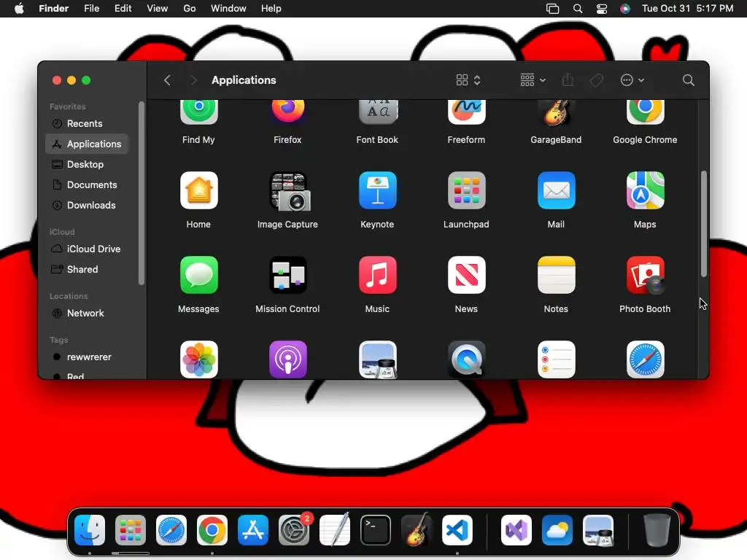Click the Share toolbar button
Image resolution: width=747 pixels, height=560 pixels.
[x=568, y=80]
